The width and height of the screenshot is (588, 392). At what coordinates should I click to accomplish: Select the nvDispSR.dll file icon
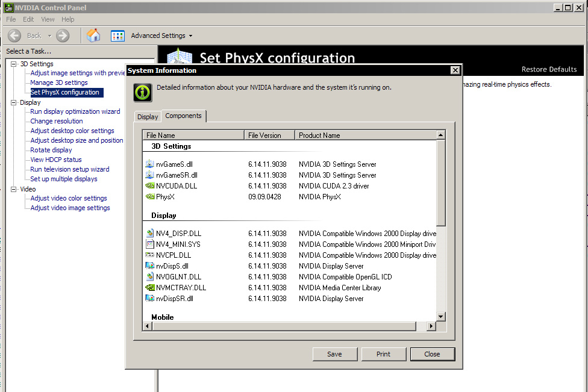pos(149,298)
